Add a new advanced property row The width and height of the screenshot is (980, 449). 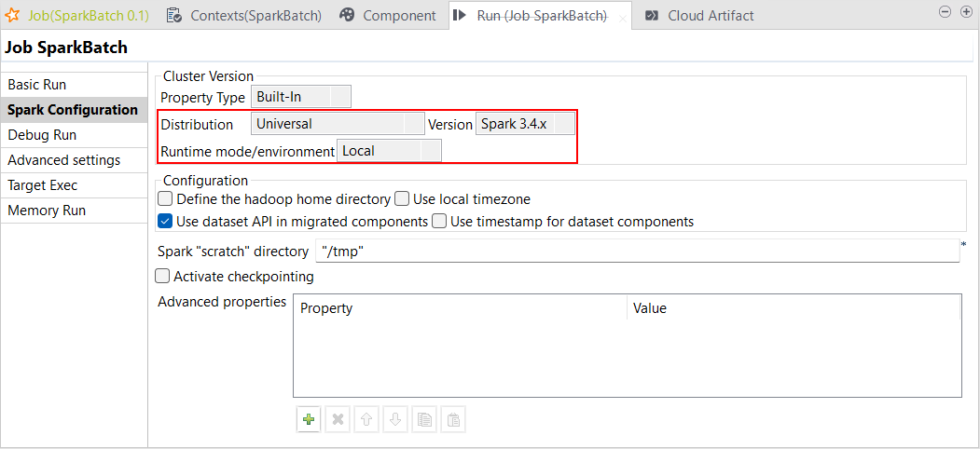point(309,420)
